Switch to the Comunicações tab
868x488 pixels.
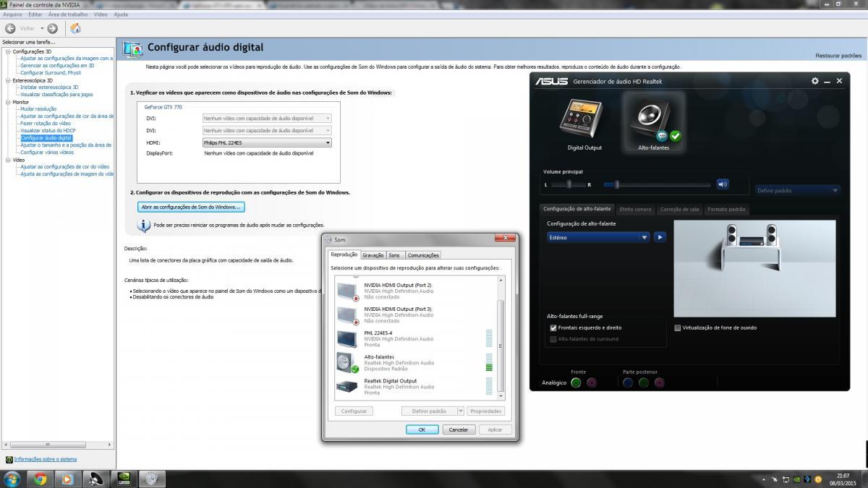(x=423, y=255)
